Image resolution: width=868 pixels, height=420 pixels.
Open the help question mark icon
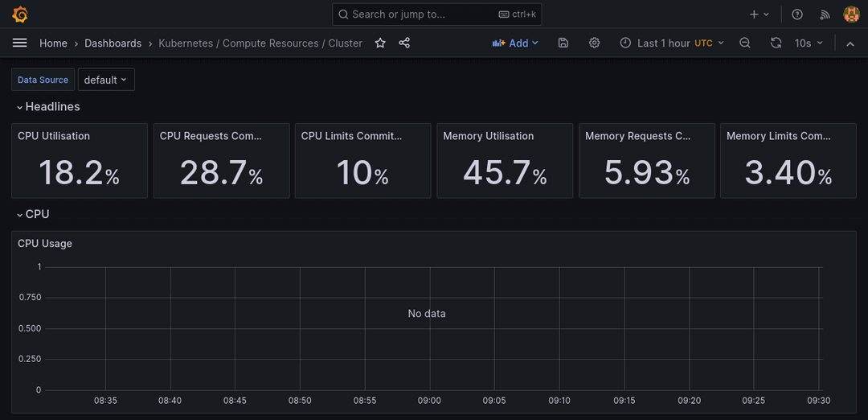pos(797,14)
